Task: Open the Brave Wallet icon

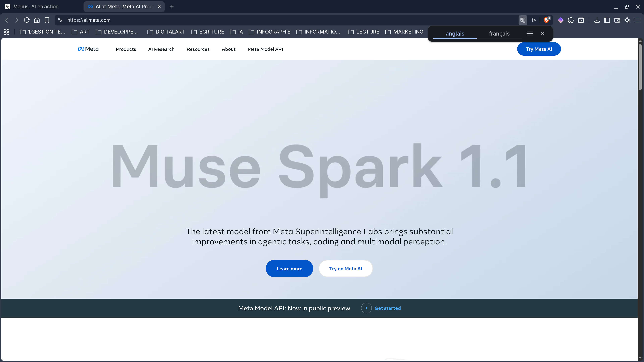Action: [x=617, y=20]
